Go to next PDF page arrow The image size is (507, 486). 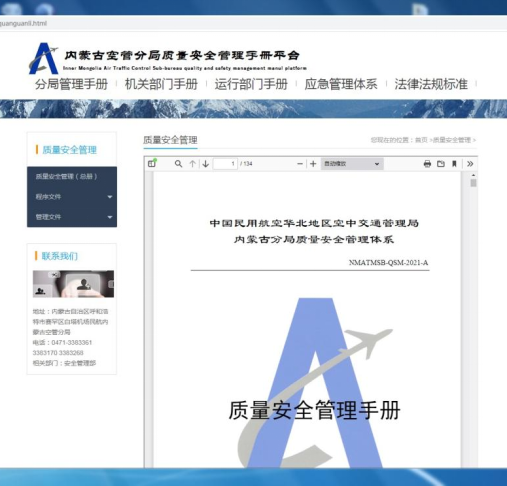coord(206,164)
